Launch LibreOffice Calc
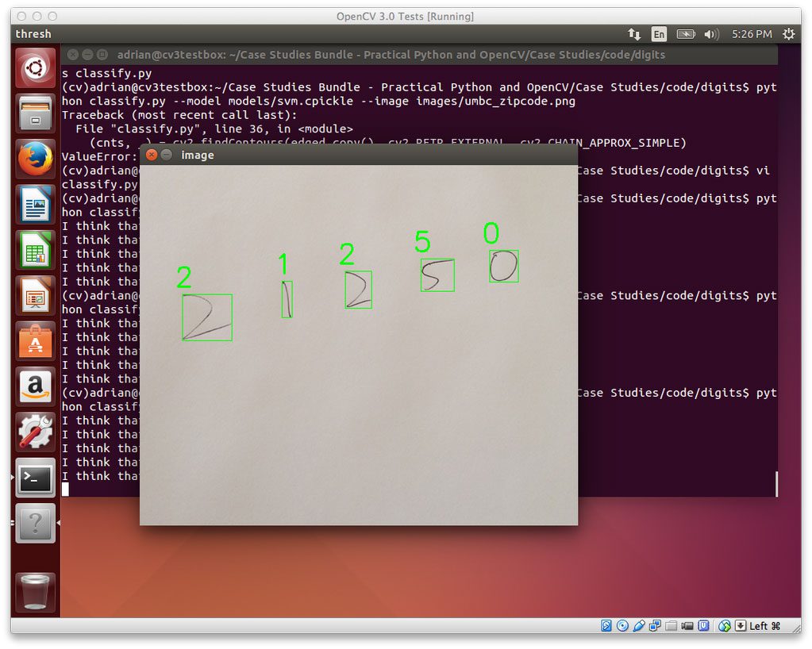The image size is (812, 649). click(35, 250)
